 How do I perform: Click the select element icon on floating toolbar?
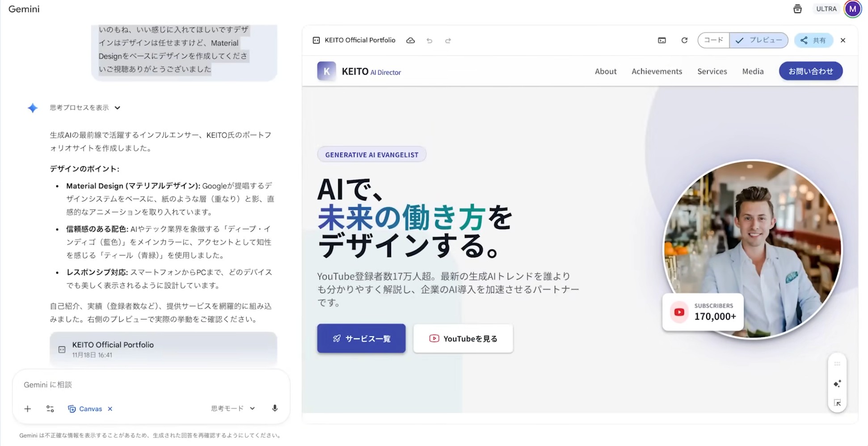(x=837, y=403)
